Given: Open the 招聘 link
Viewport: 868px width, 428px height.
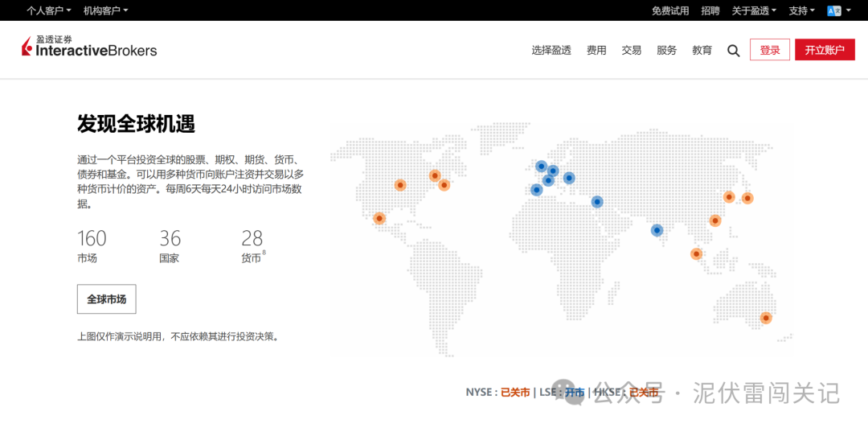Looking at the screenshot, I should point(710,10).
